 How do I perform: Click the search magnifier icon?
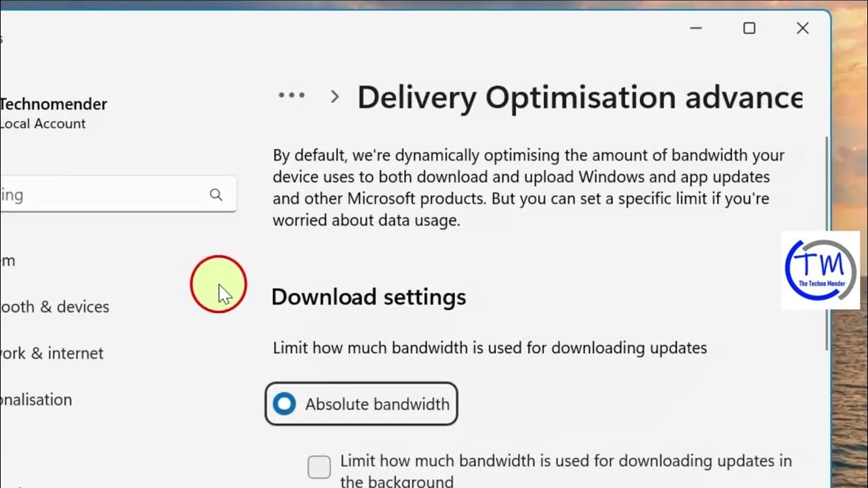[x=216, y=195]
